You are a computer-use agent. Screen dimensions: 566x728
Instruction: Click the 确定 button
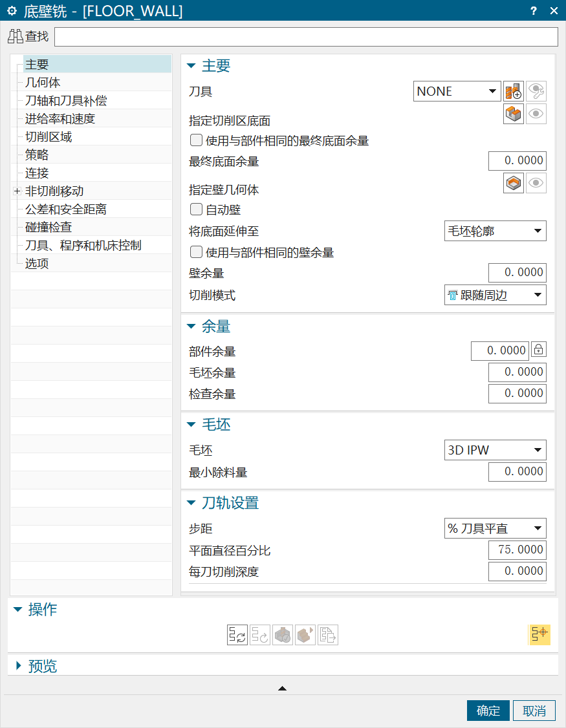click(488, 711)
